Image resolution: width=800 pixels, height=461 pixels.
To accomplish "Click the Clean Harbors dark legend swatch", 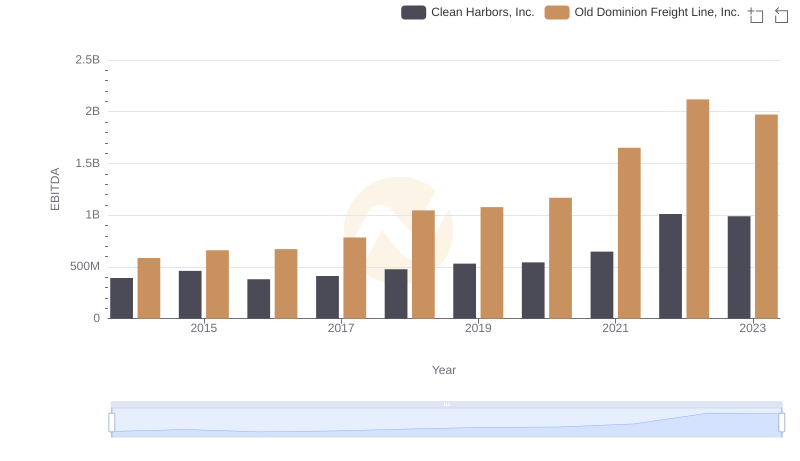I will (x=413, y=12).
